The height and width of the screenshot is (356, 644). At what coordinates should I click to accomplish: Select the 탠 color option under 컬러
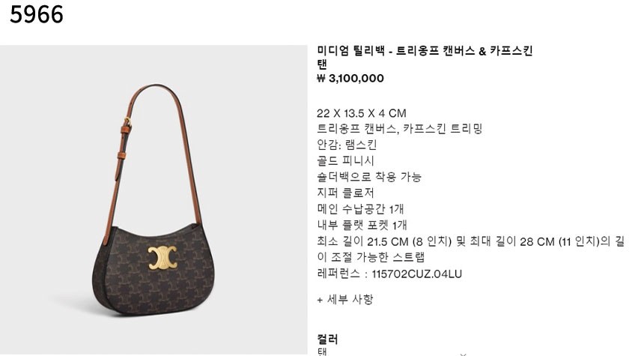pos(323,352)
